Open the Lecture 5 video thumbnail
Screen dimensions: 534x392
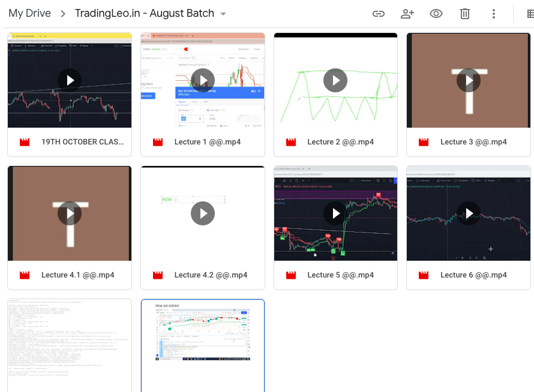coord(335,213)
